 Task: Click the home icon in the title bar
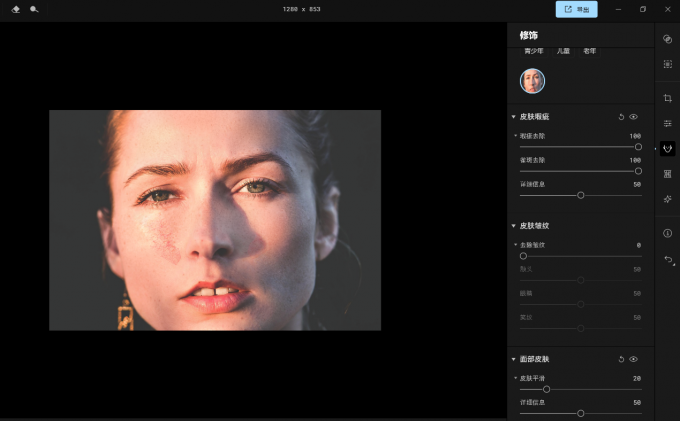tap(16, 9)
